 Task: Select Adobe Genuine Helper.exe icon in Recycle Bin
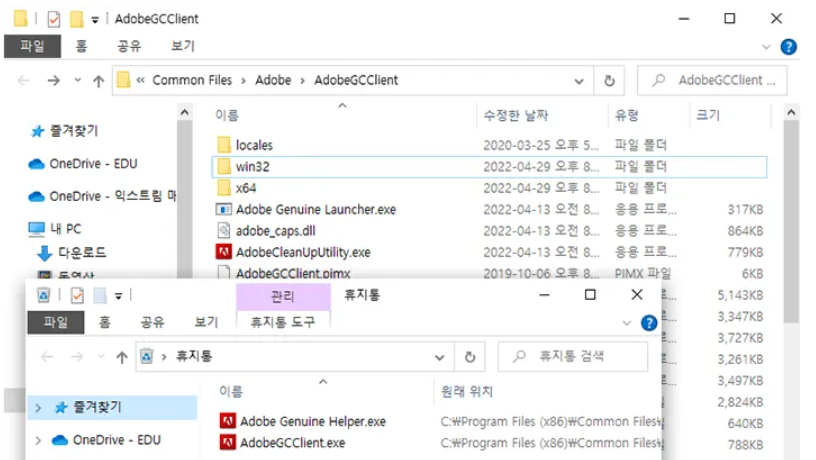pos(227,421)
